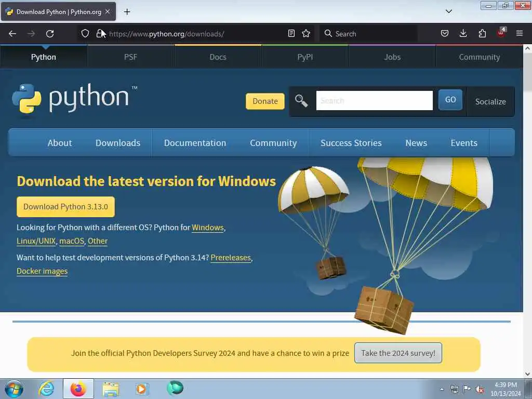
Task: Click the Action Center flag icon
Action: 467,389
